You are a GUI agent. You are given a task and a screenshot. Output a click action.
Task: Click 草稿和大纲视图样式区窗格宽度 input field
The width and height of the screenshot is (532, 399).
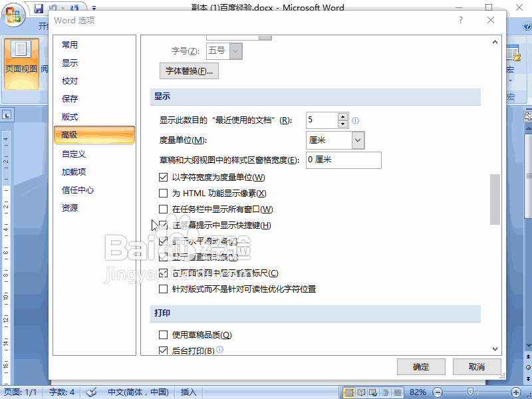[344, 160]
